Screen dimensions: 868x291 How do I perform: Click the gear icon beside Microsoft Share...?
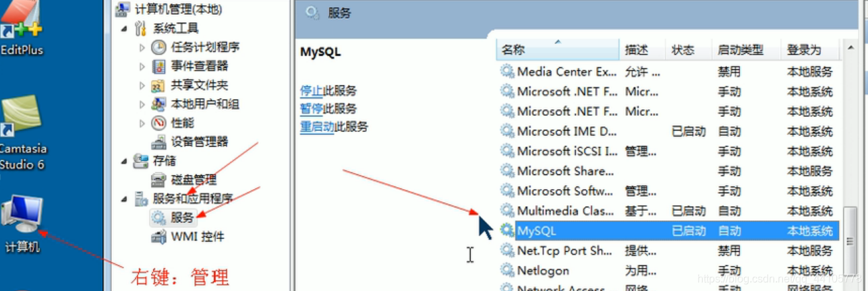[x=507, y=170]
